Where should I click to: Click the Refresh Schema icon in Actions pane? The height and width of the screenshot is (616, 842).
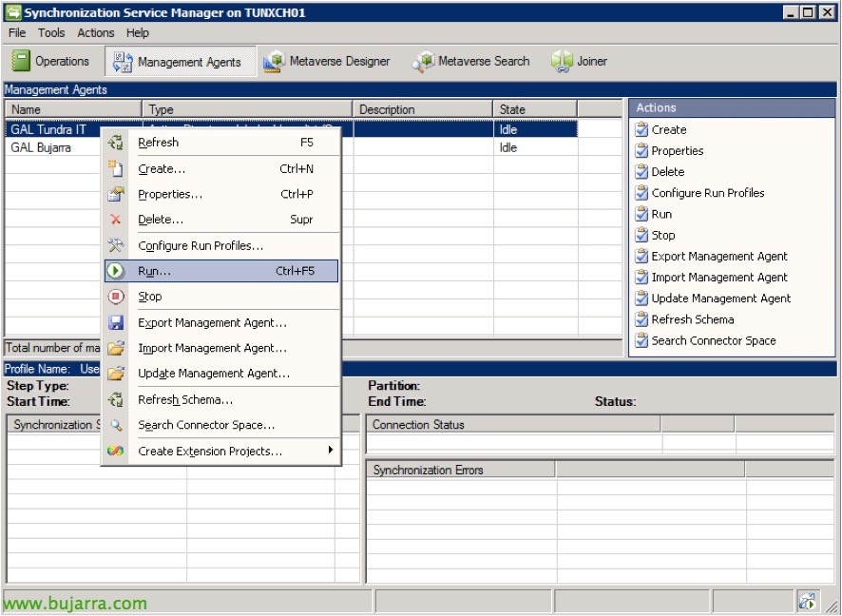click(x=641, y=319)
